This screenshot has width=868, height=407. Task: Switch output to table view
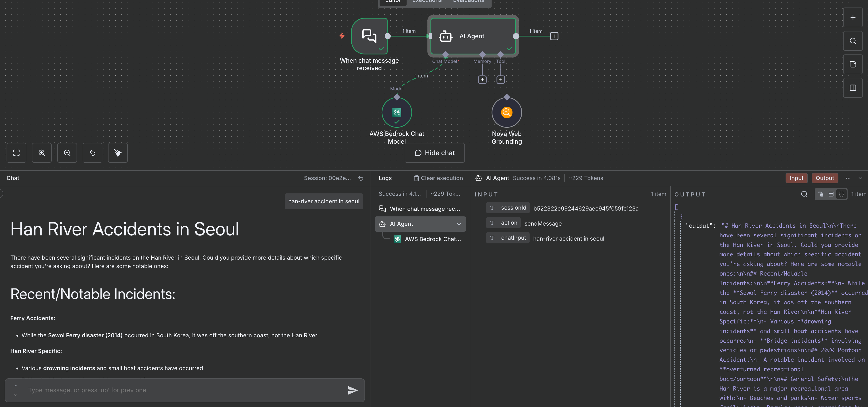pos(831,194)
